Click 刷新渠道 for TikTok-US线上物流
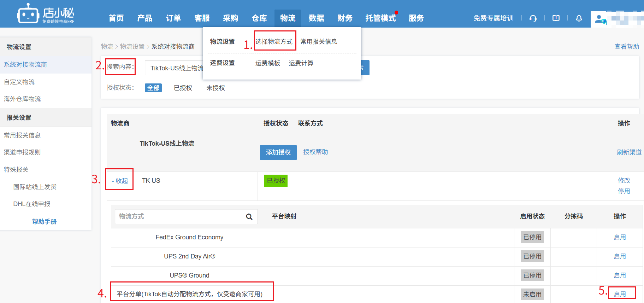The width and height of the screenshot is (644, 303). point(629,152)
